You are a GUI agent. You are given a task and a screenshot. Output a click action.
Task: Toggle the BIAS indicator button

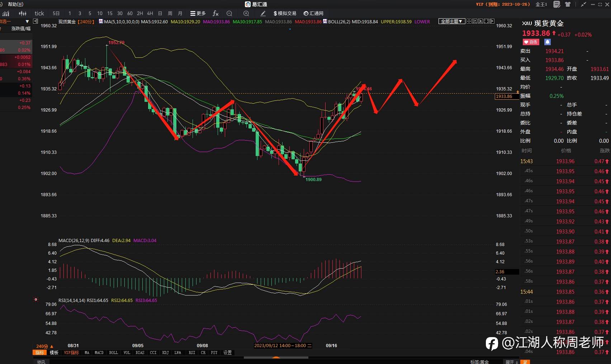click(140, 353)
